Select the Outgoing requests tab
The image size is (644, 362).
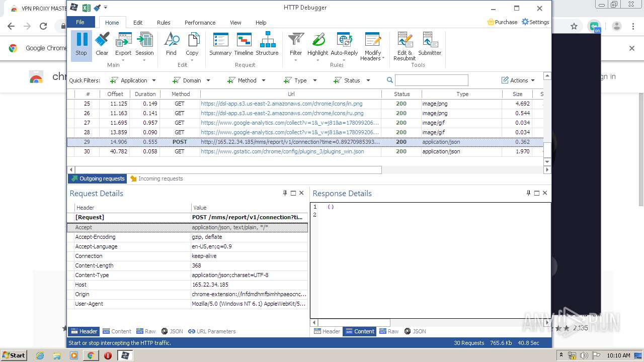click(x=98, y=178)
